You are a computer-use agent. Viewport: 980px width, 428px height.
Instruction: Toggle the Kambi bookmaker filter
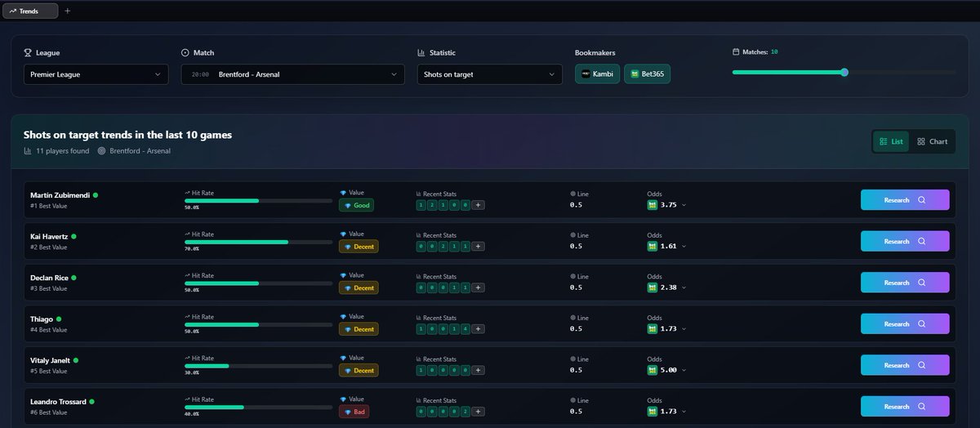(598, 74)
